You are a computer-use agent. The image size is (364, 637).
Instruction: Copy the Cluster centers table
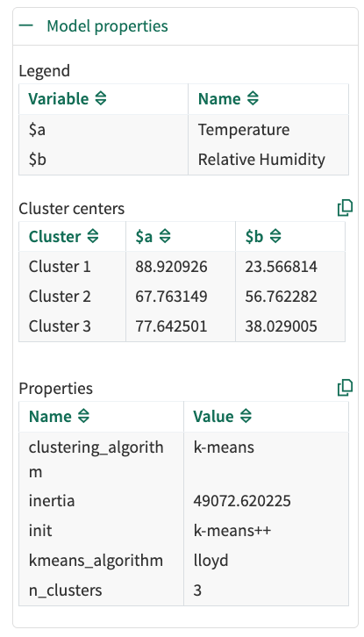(345, 208)
